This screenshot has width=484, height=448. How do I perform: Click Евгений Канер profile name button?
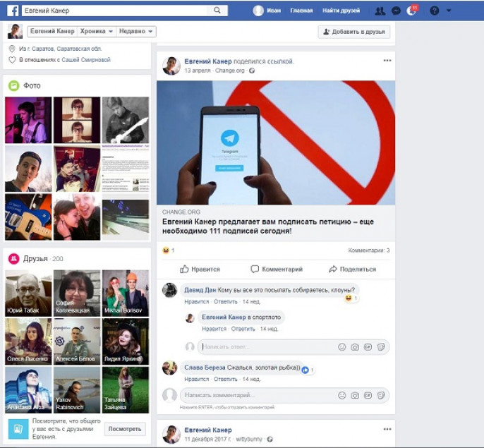pyautogui.click(x=52, y=31)
